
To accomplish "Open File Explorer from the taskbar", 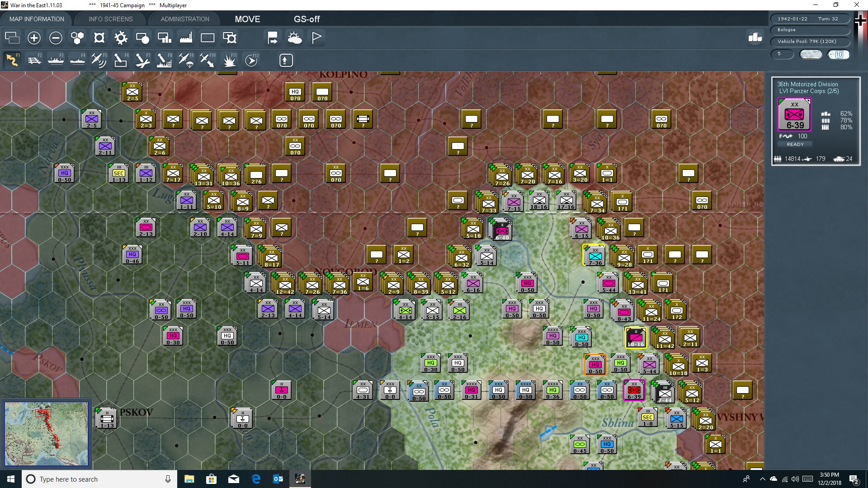I will click(x=189, y=479).
